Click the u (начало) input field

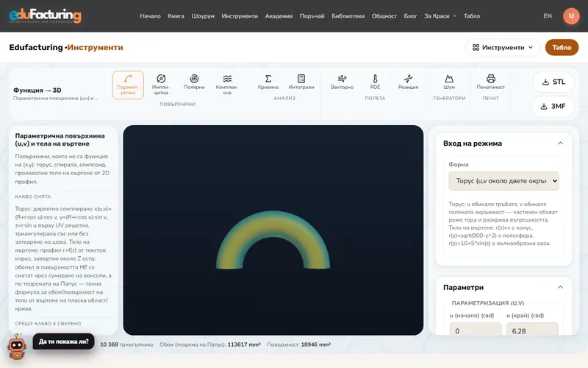[475, 330]
